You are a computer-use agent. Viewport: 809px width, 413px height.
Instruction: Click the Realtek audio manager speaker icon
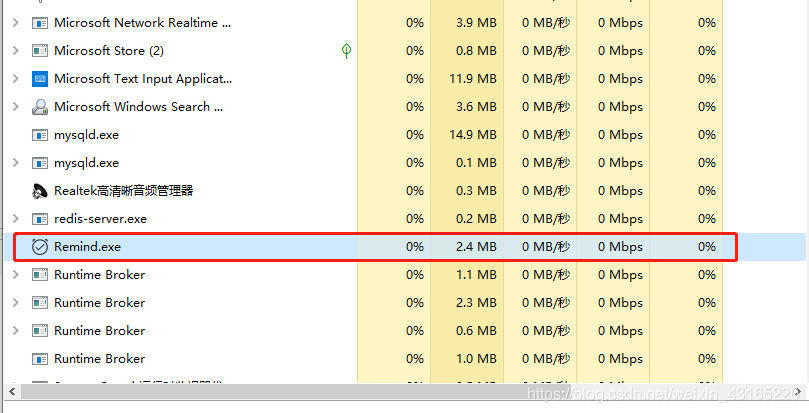point(40,191)
